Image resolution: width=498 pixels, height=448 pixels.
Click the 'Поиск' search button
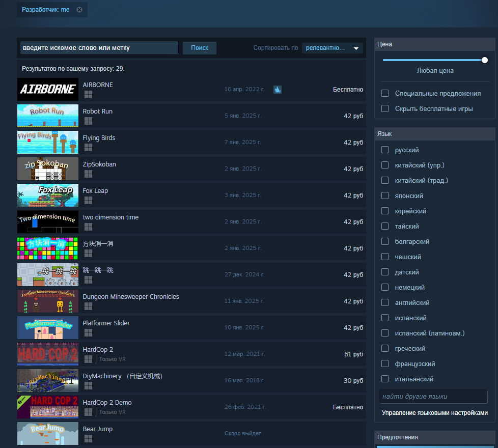[x=200, y=48]
